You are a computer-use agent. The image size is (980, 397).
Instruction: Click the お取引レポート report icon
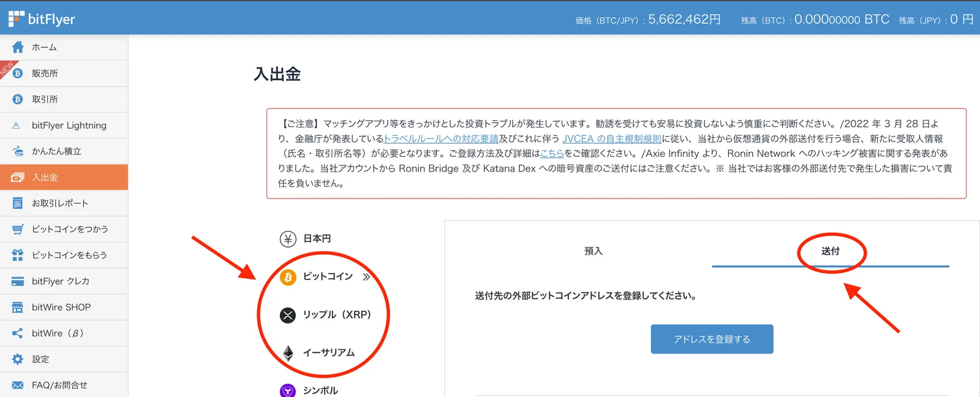(x=18, y=203)
